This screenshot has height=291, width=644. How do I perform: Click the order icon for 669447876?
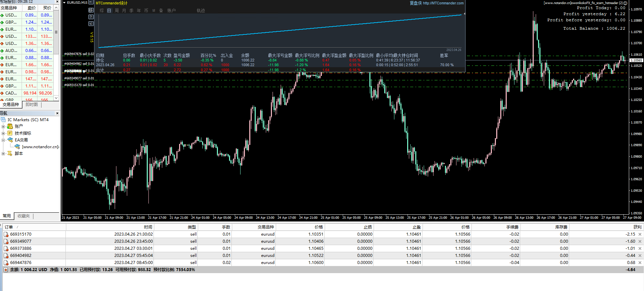(x=6, y=263)
